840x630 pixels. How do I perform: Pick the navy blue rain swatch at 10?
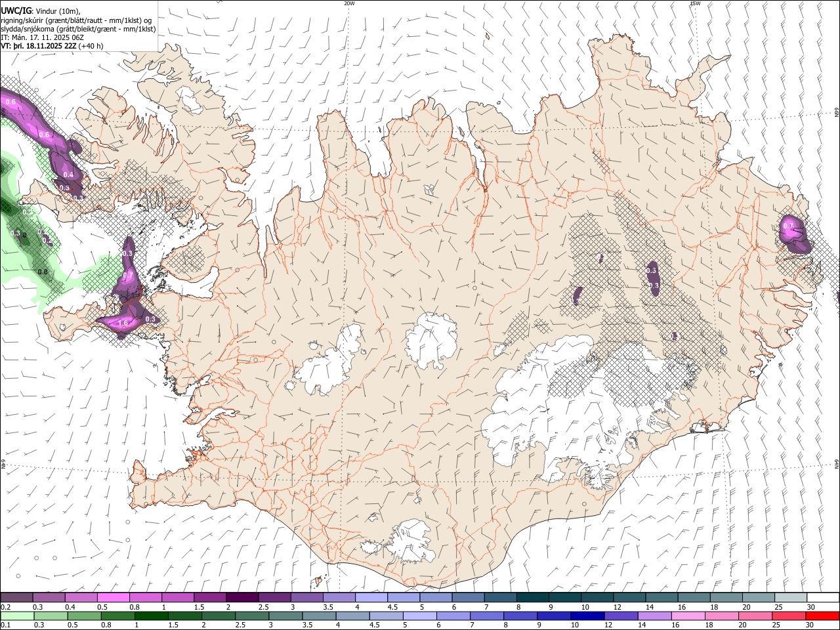pos(588,616)
